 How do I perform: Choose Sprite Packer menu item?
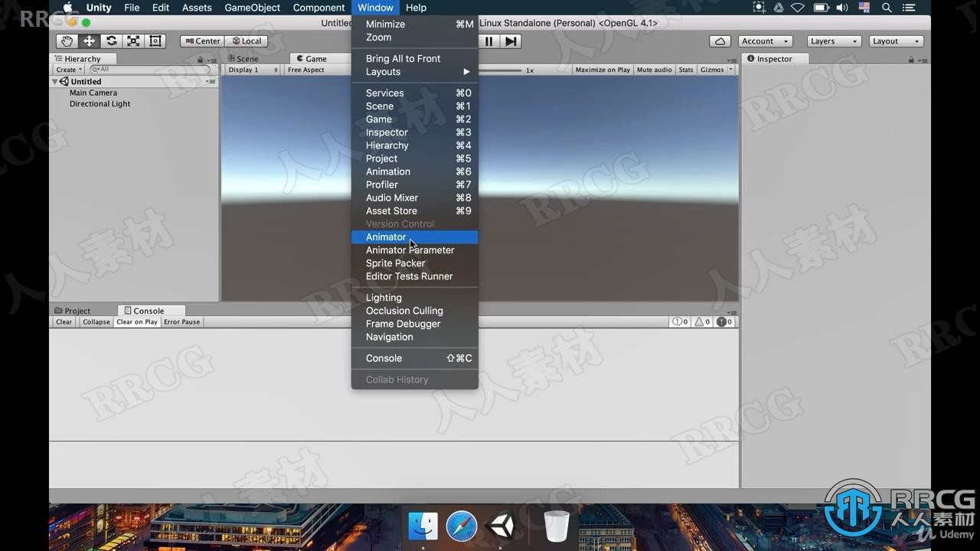pyautogui.click(x=414, y=263)
